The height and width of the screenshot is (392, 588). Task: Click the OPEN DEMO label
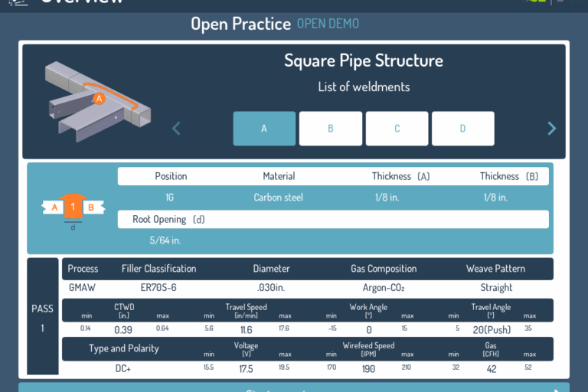coord(328,24)
